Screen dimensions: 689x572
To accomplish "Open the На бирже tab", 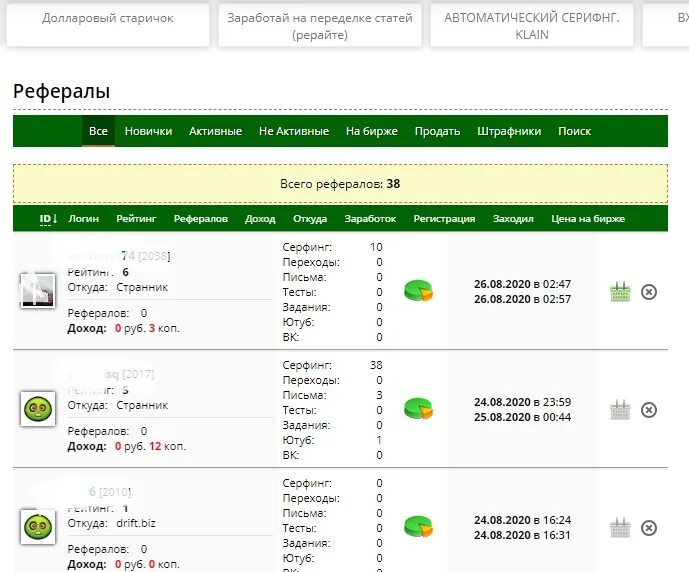I will point(372,131).
